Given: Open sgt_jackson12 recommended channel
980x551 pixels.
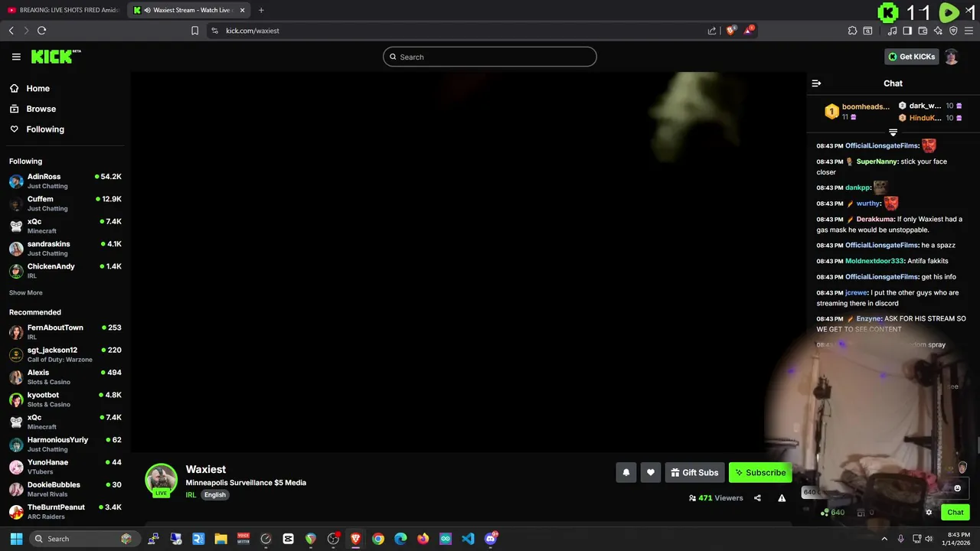Looking at the screenshot, I should pos(65,354).
